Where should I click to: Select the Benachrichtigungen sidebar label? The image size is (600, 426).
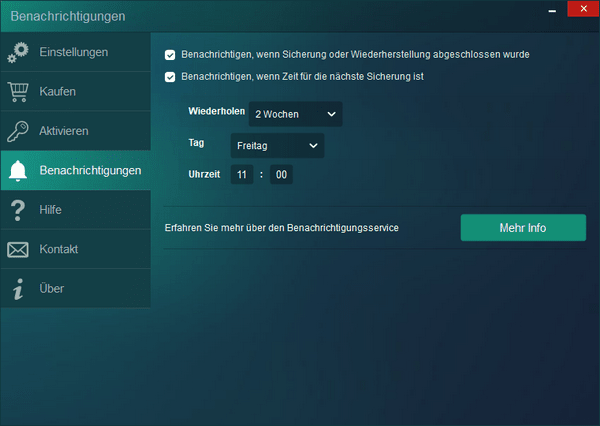point(90,170)
